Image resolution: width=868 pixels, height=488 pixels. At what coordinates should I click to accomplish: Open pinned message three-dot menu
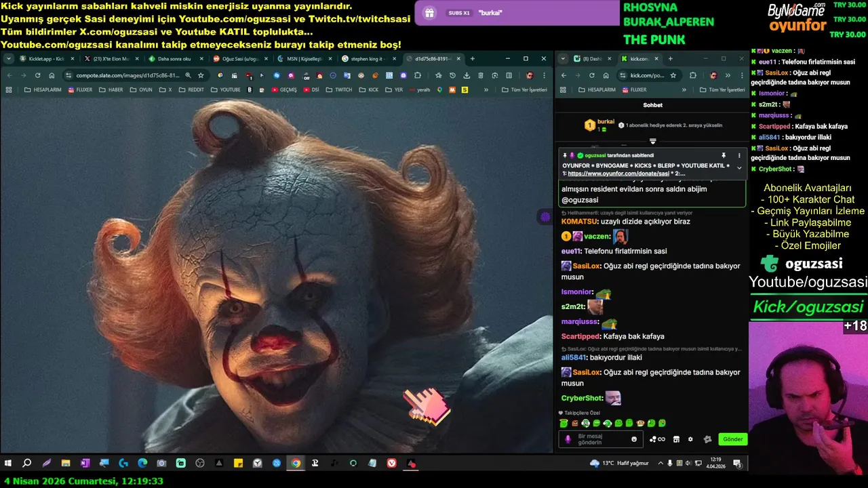[x=739, y=155]
